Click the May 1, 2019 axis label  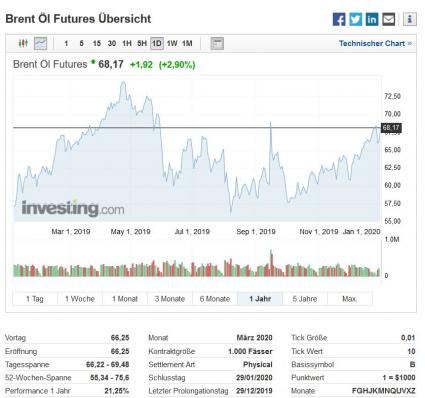pyautogui.click(x=130, y=231)
